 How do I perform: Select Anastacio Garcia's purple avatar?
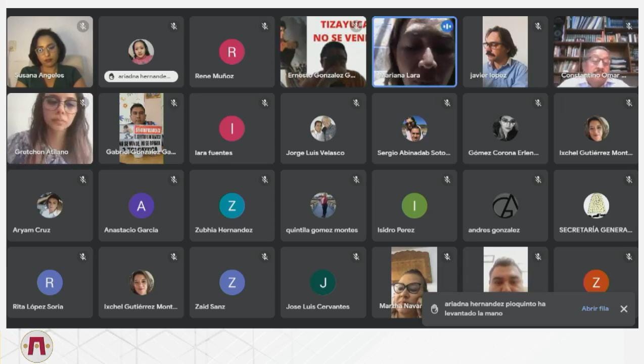pyautogui.click(x=141, y=206)
